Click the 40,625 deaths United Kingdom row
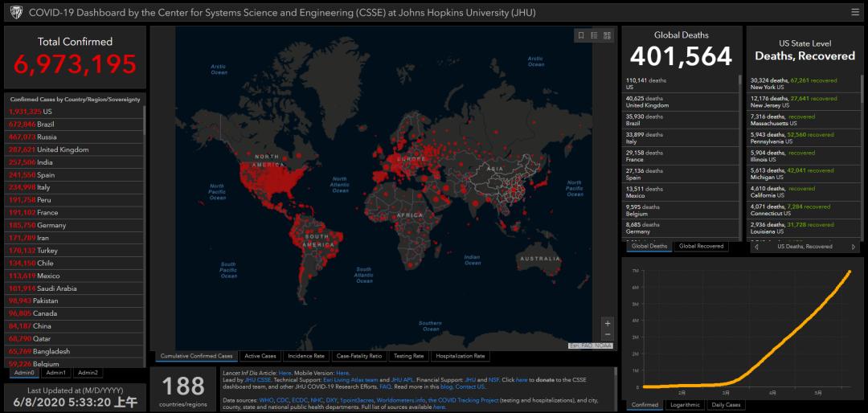The height and width of the screenshot is (413, 868). click(x=682, y=102)
